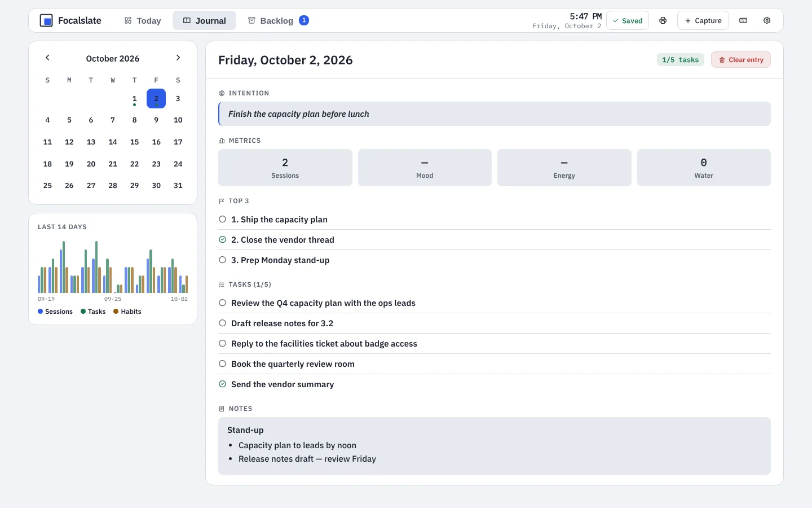Open the print icon button
The width and height of the screenshot is (812, 508).
[663, 21]
